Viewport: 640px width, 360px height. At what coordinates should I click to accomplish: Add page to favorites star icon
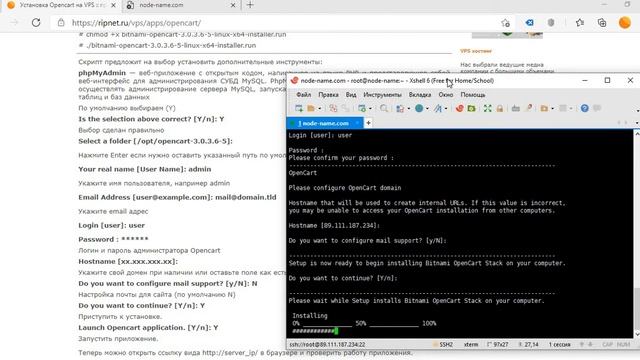coord(506,23)
